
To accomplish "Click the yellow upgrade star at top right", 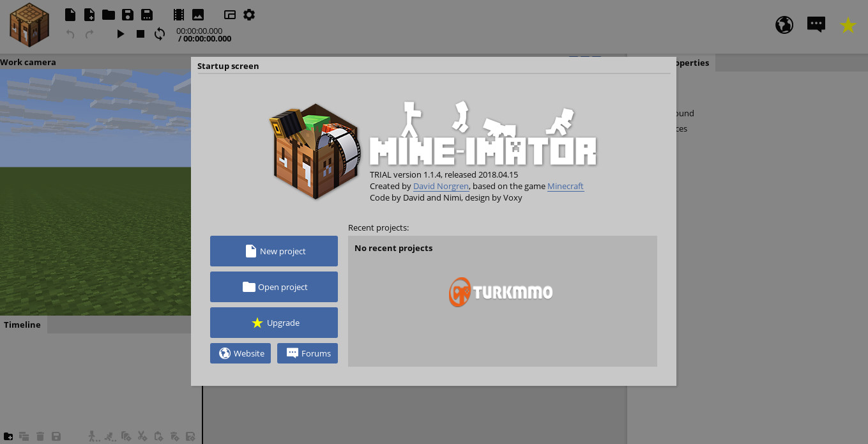I will 848,25.
